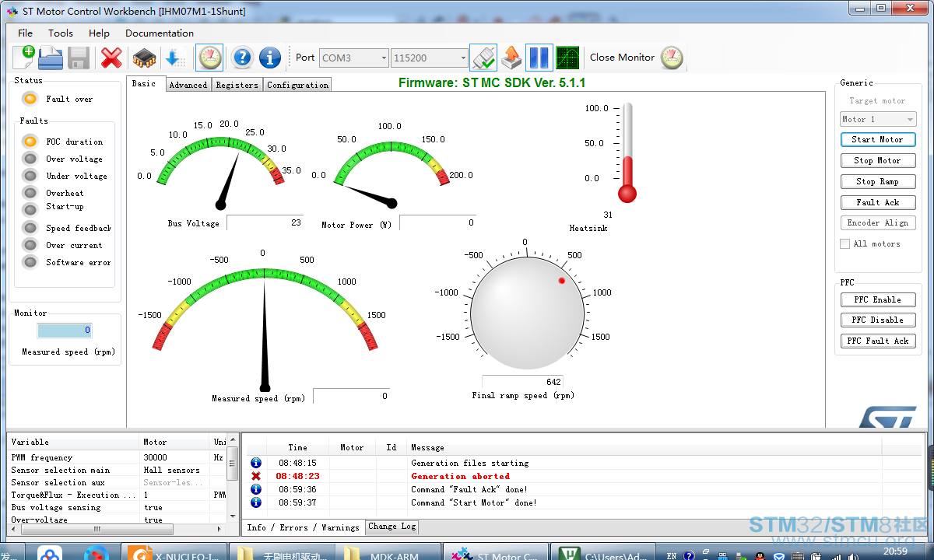The height and width of the screenshot is (560, 934).
Task: Open the Documentation menu
Action: click(x=160, y=33)
